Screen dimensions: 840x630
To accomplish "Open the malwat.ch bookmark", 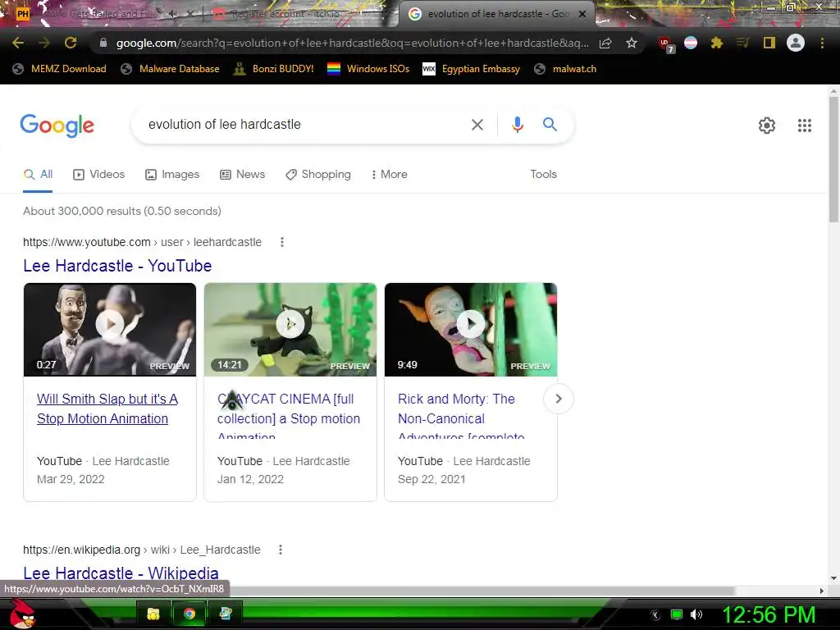I will coord(566,69).
